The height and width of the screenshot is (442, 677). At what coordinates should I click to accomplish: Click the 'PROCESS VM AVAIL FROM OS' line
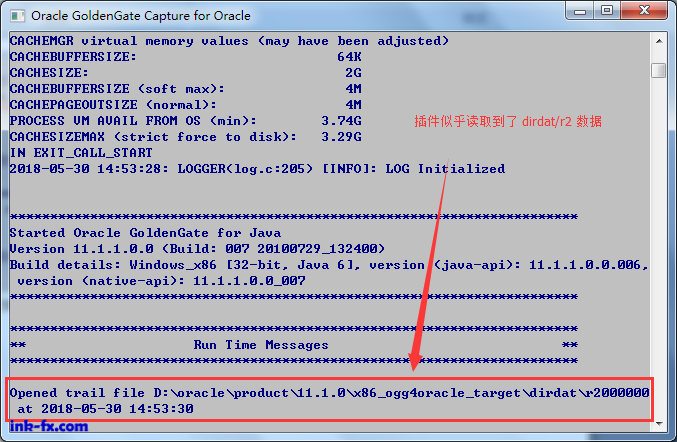186,121
